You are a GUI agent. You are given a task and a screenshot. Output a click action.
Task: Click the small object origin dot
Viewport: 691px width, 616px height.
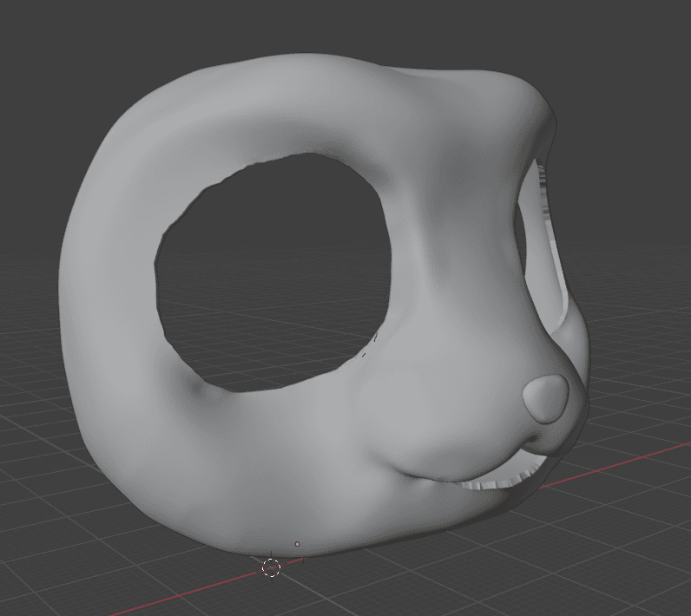(297, 544)
